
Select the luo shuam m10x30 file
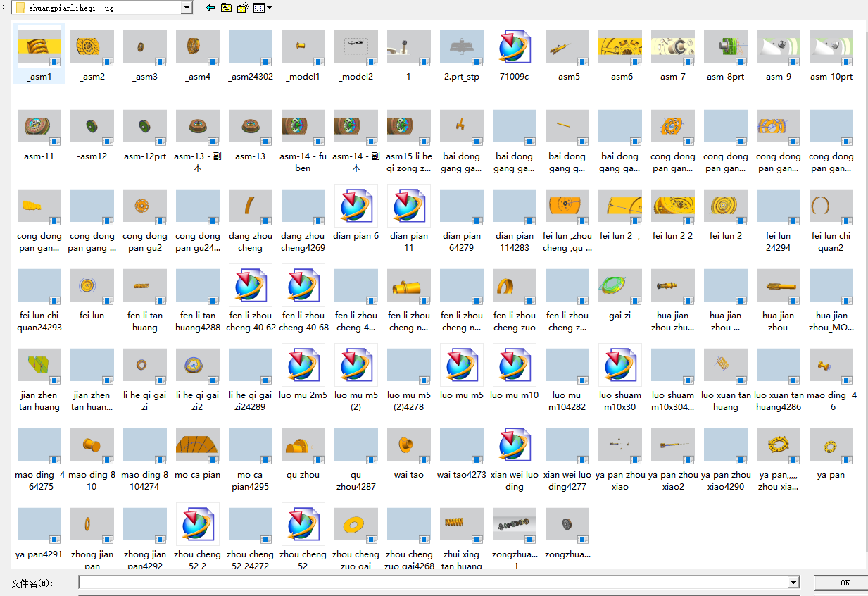tap(620, 379)
